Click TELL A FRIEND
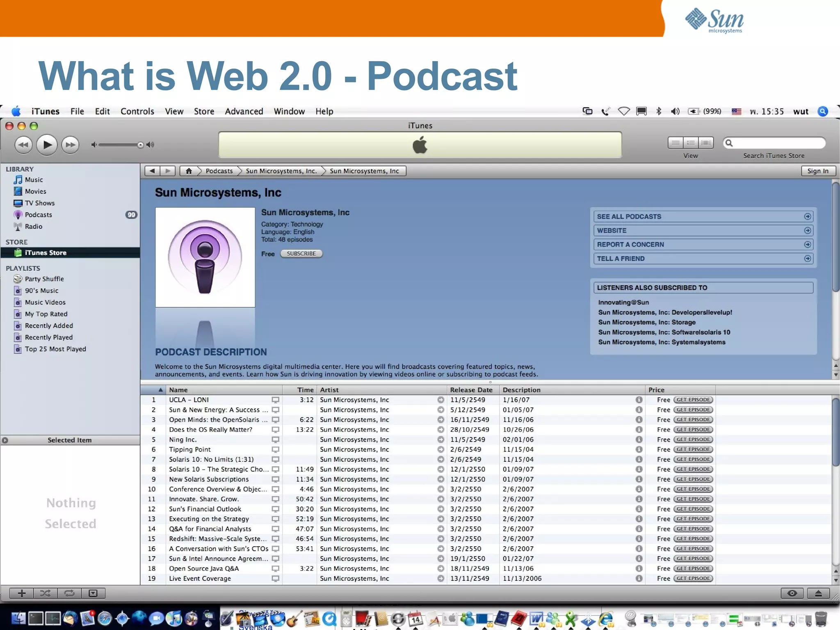The image size is (840, 630). 703,259
